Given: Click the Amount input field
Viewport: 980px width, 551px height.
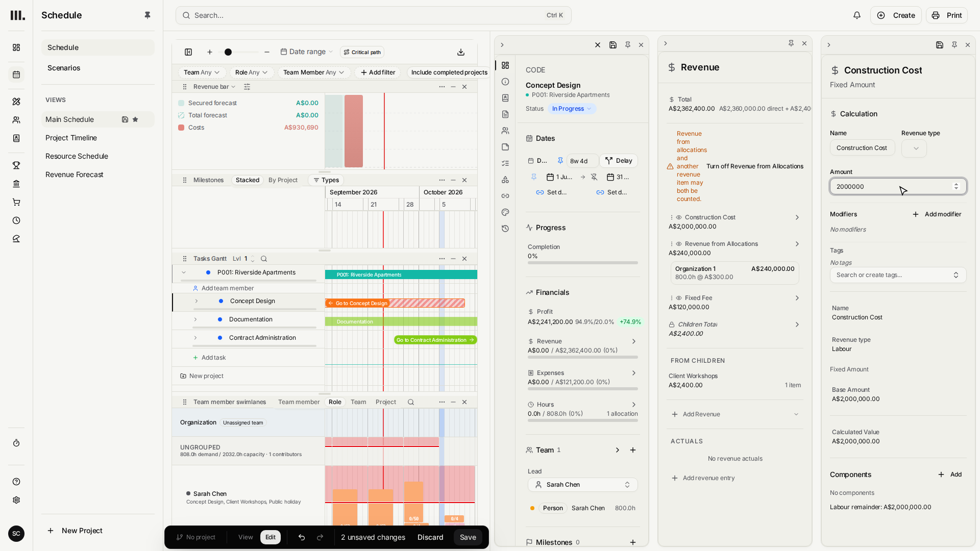Looking at the screenshot, I should tap(898, 186).
